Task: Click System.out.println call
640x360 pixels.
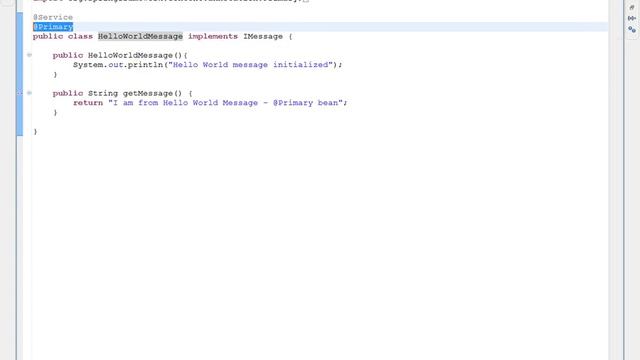Action: coord(120,65)
